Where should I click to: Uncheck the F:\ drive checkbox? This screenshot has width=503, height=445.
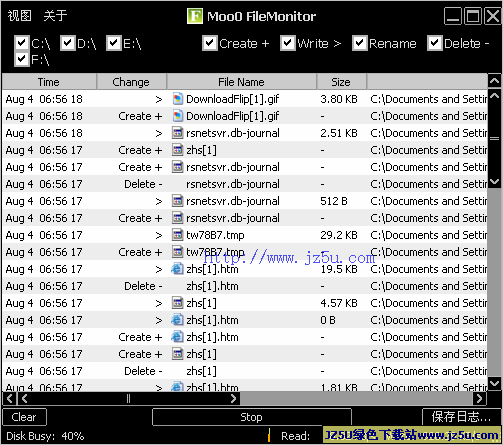[x=22, y=59]
